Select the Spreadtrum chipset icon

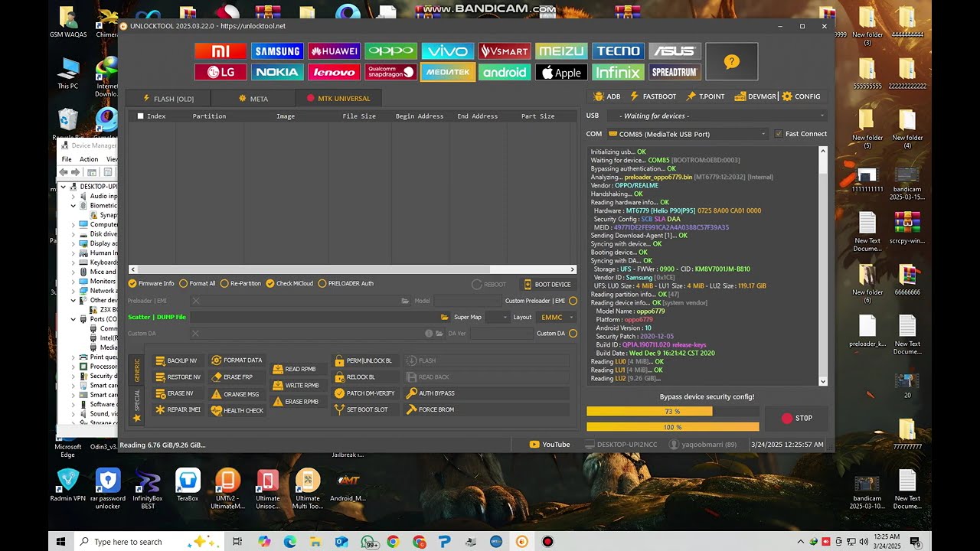tap(675, 72)
